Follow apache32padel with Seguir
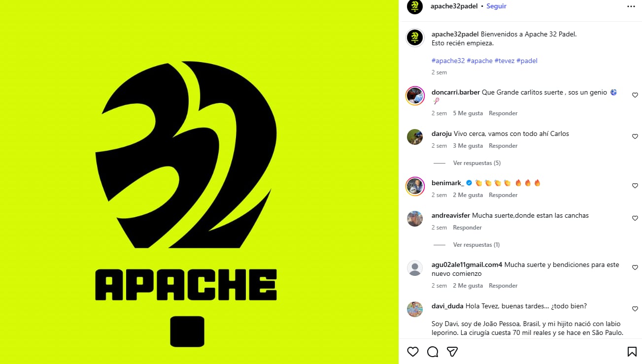 [x=496, y=6]
